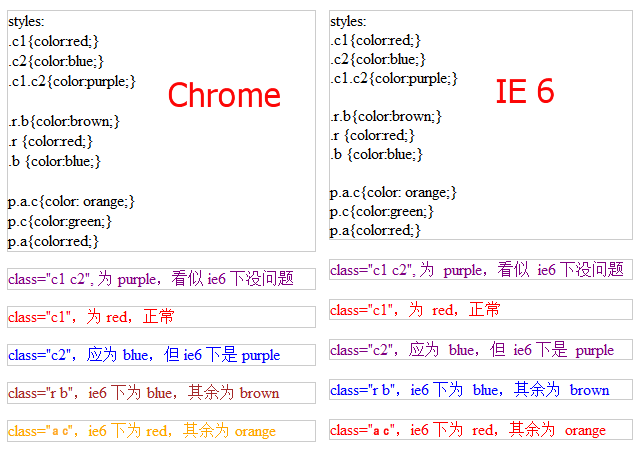Select .b {color:blue;} line in IE 6 panel

tap(376, 154)
